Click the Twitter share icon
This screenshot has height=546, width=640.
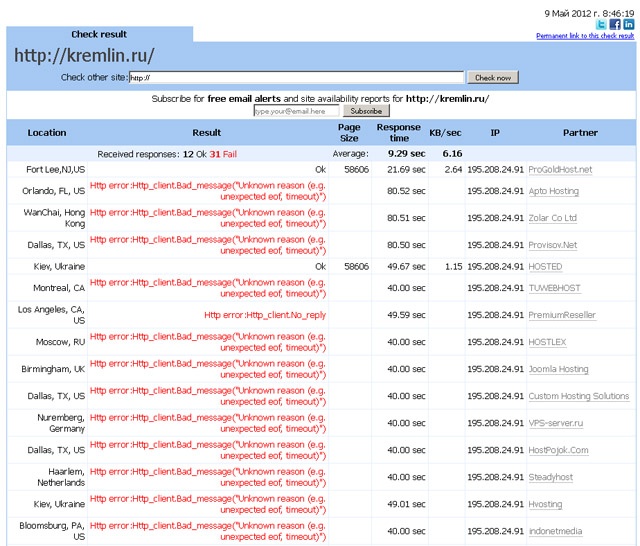(x=601, y=24)
